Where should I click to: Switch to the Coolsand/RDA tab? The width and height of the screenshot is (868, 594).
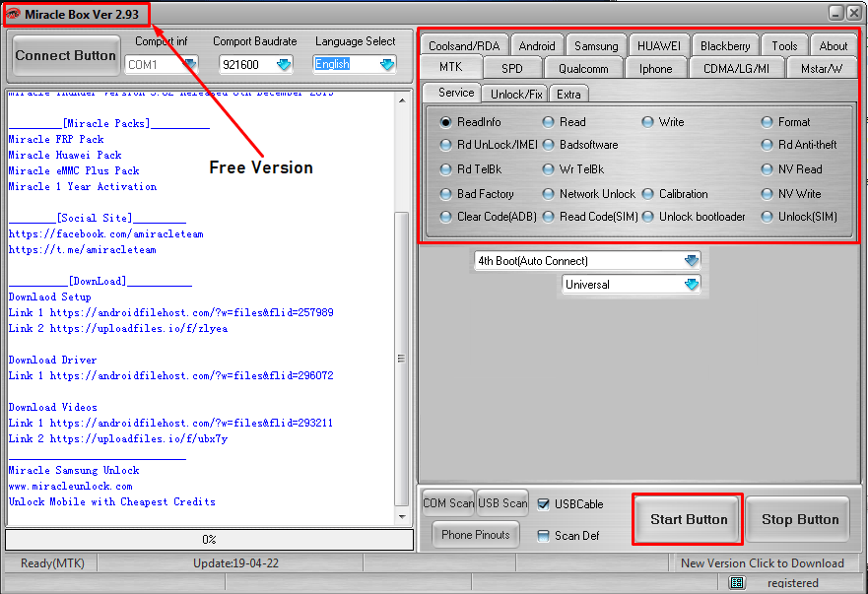tap(464, 46)
